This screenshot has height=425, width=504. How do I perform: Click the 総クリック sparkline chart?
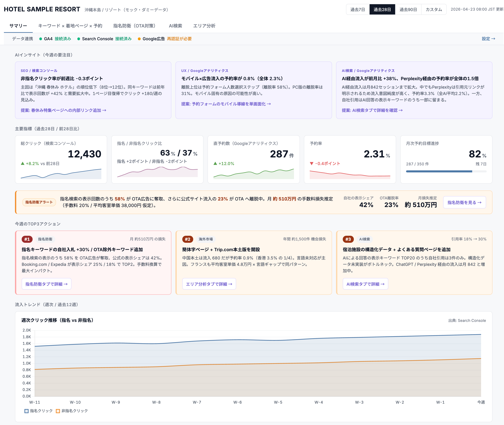click(x=61, y=174)
